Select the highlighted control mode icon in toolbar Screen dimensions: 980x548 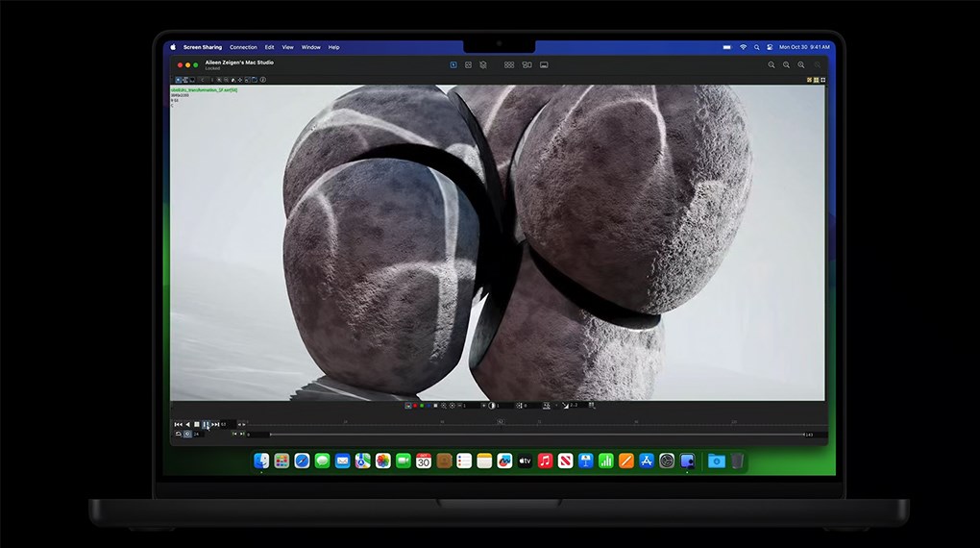(x=453, y=65)
